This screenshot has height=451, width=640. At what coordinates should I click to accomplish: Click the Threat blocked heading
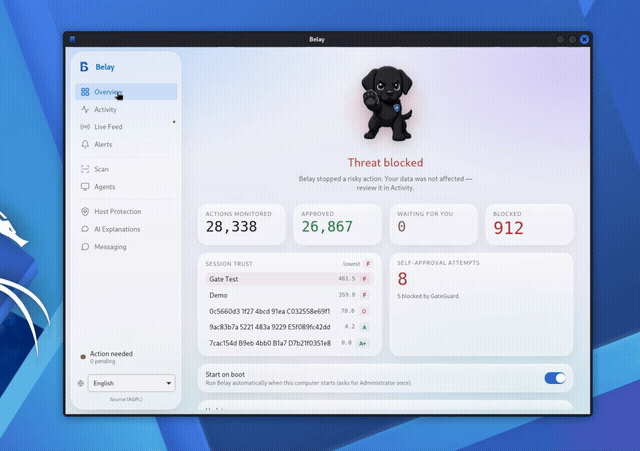point(385,162)
